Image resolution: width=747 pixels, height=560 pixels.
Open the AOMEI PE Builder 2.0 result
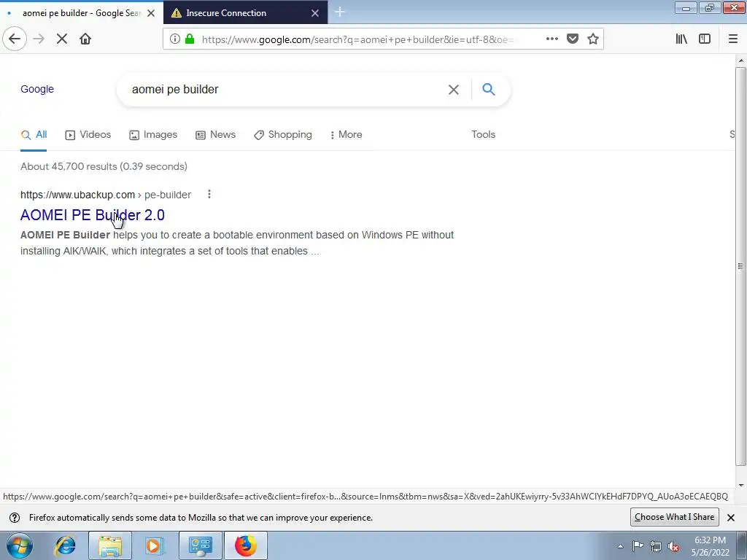click(x=93, y=215)
